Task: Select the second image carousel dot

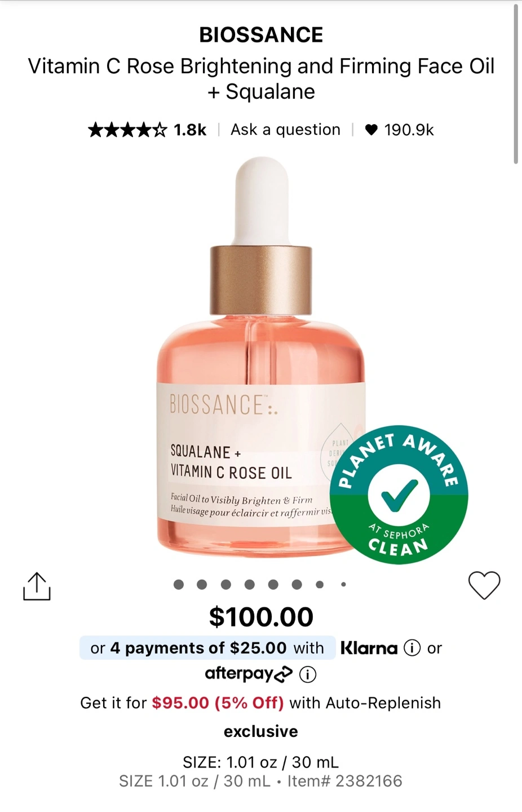Action: click(x=202, y=585)
